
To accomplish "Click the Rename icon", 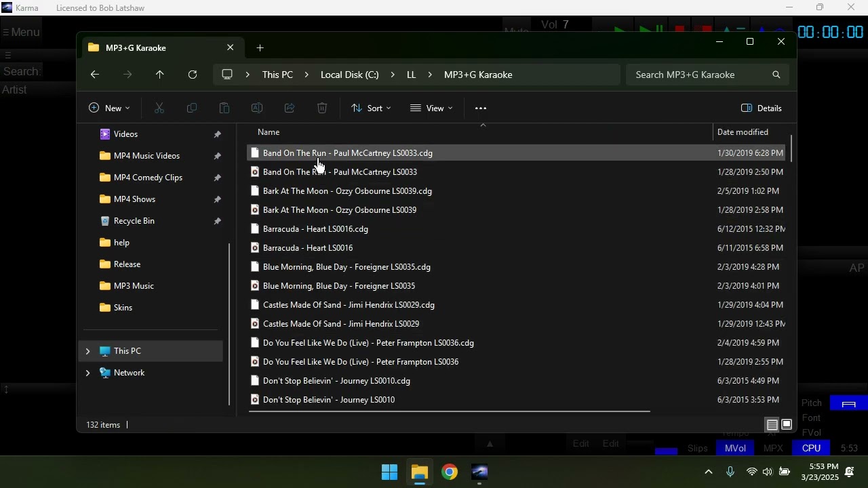I will (x=257, y=108).
